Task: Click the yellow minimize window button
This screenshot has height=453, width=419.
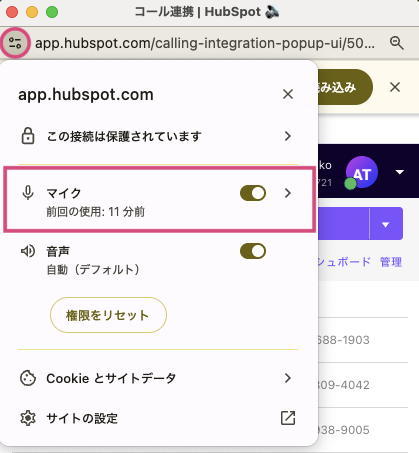Action: click(x=32, y=12)
